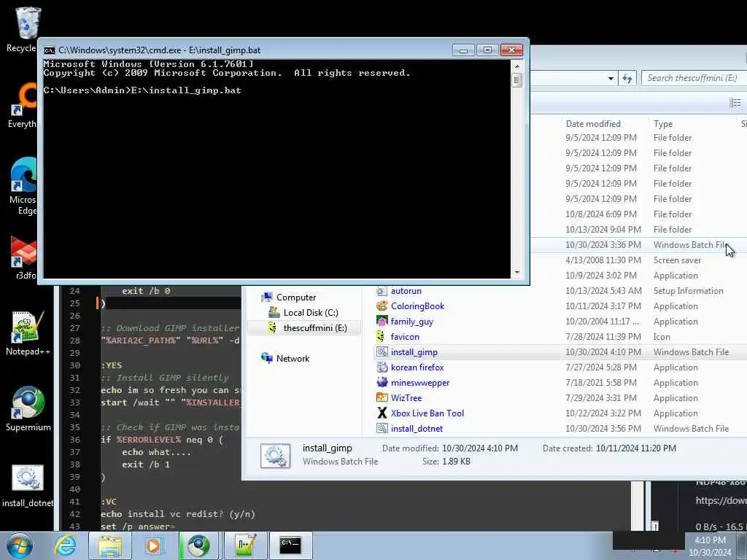747x560 pixels.
Task: Click the cmd scrollbar down arrow
Action: coord(517,273)
